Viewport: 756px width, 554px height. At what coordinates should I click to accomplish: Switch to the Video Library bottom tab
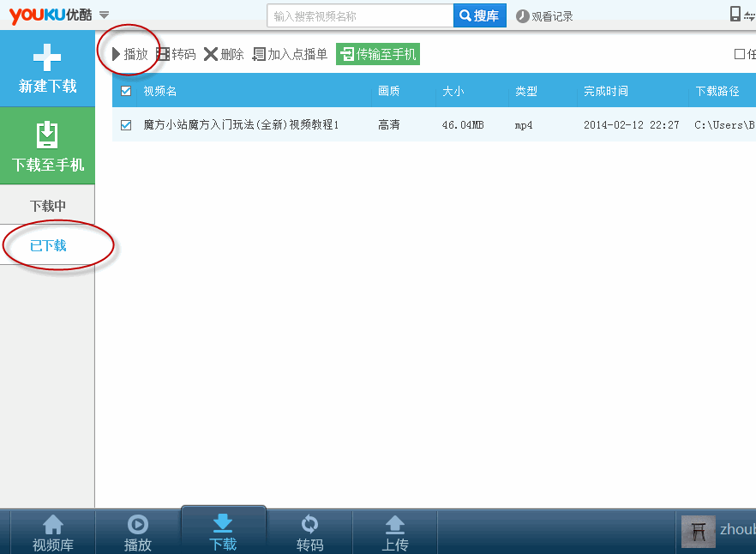click(52, 533)
